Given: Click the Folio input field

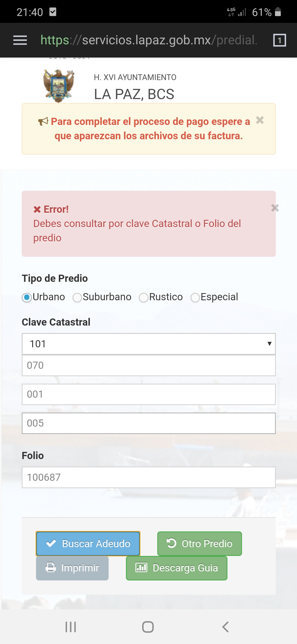Looking at the screenshot, I should (148, 477).
